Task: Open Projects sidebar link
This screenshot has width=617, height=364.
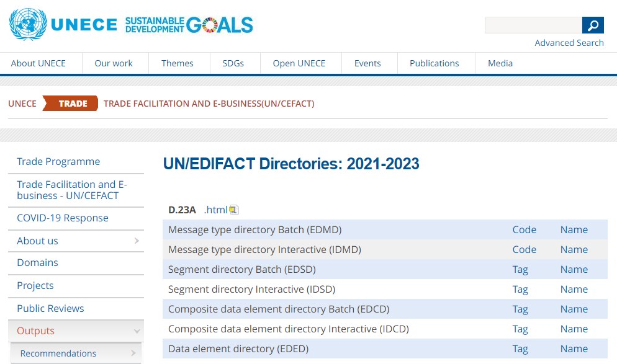Action: tap(35, 285)
